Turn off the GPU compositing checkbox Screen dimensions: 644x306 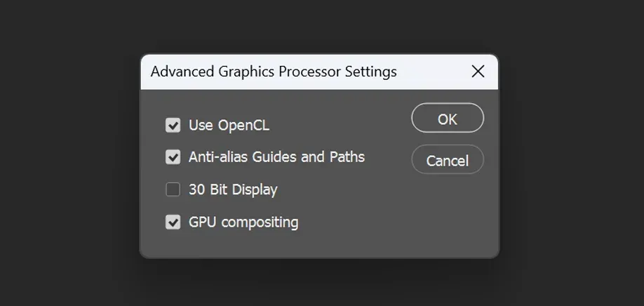(x=173, y=222)
